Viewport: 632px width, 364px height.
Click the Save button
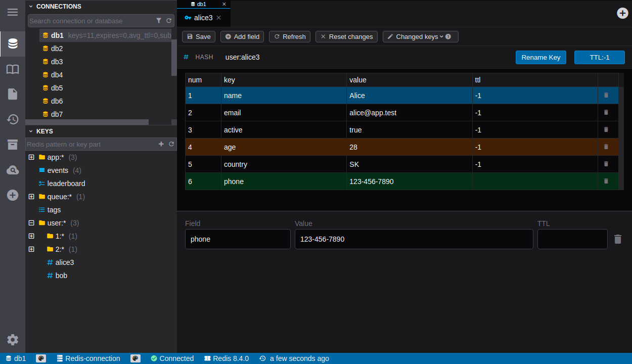(x=198, y=37)
